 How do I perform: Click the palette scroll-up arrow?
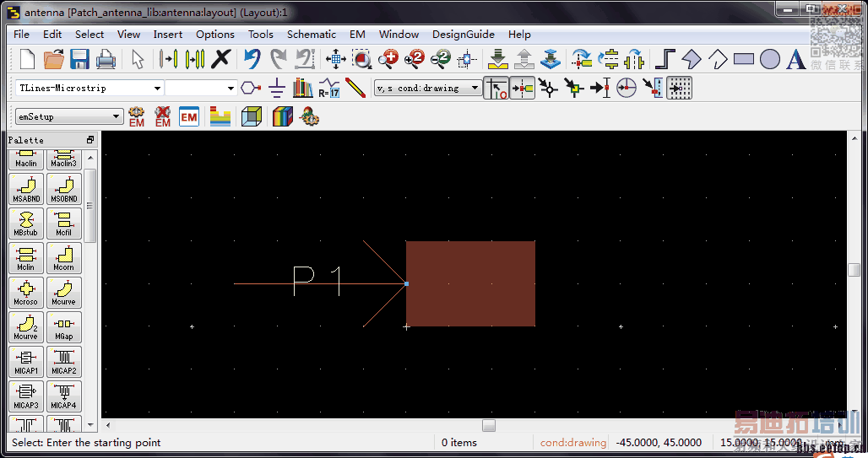click(x=91, y=159)
